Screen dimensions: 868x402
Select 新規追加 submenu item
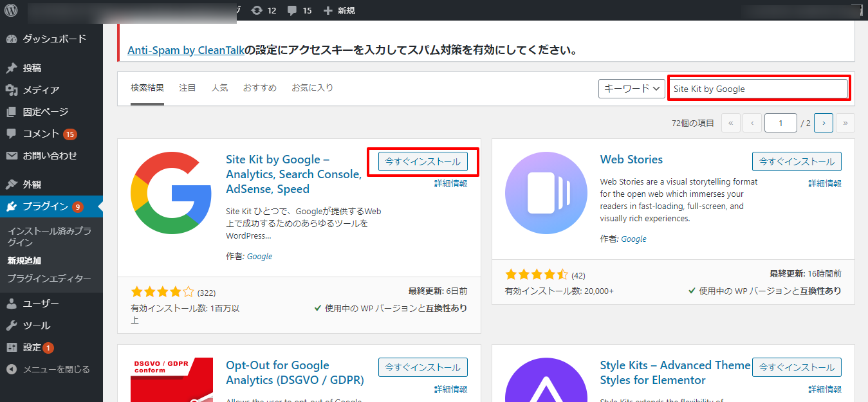tap(24, 260)
